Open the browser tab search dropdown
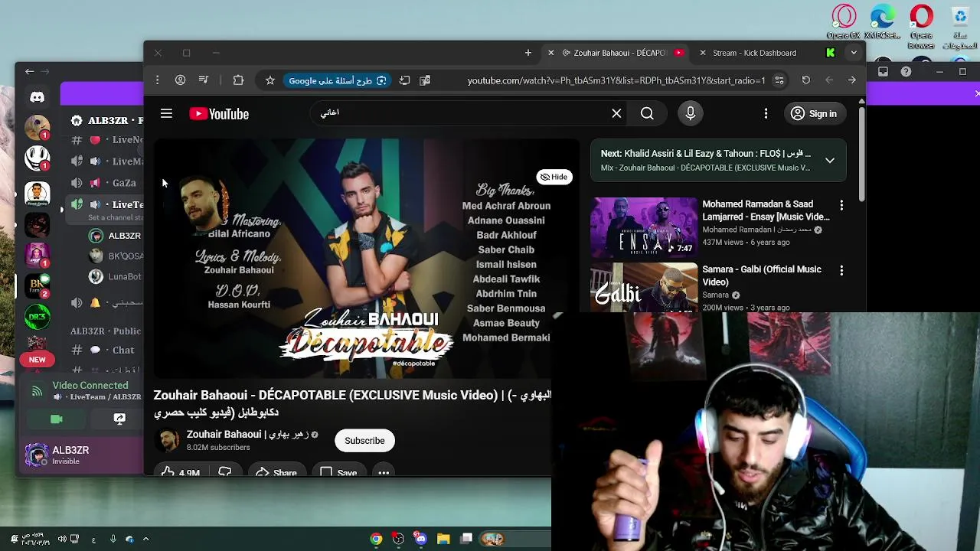 (854, 53)
